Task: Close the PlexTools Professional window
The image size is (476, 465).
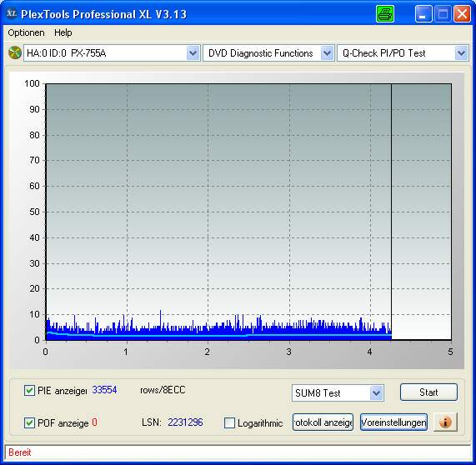Action: (462, 14)
